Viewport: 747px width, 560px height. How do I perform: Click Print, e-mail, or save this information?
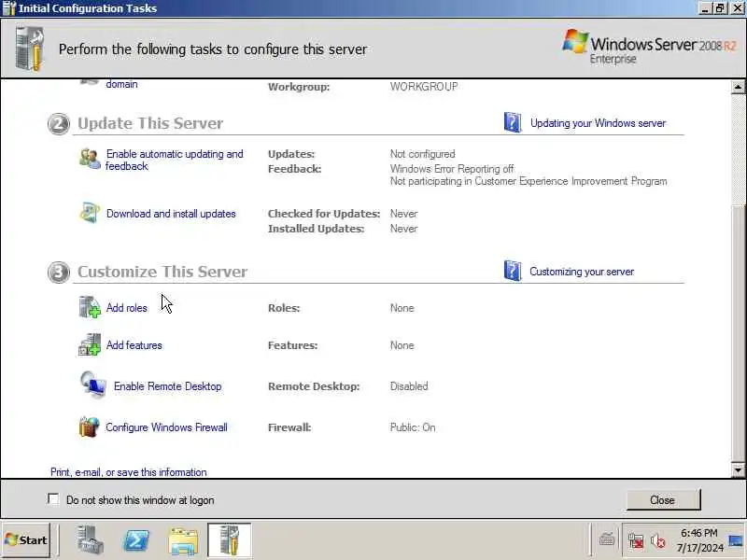coord(129,472)
